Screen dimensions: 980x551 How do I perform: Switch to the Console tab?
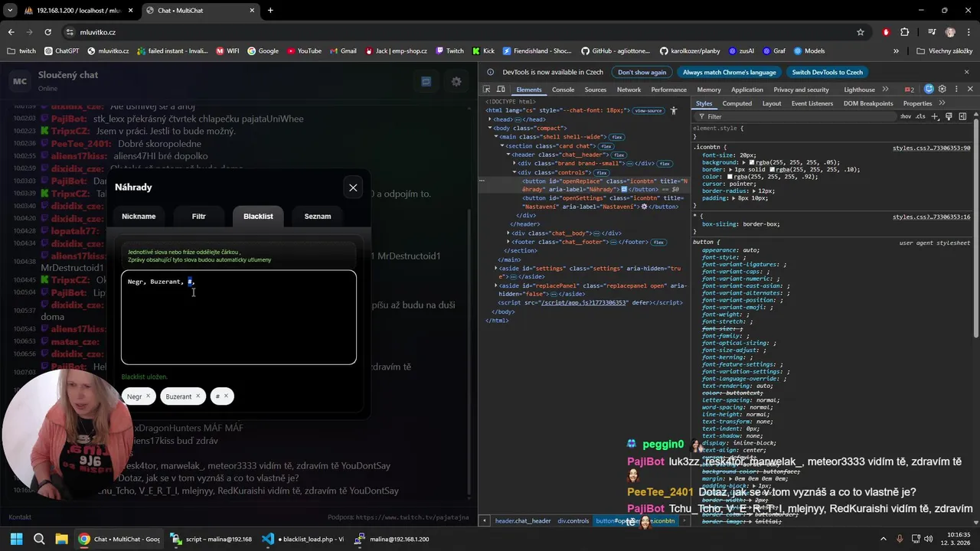click(563, 90)
